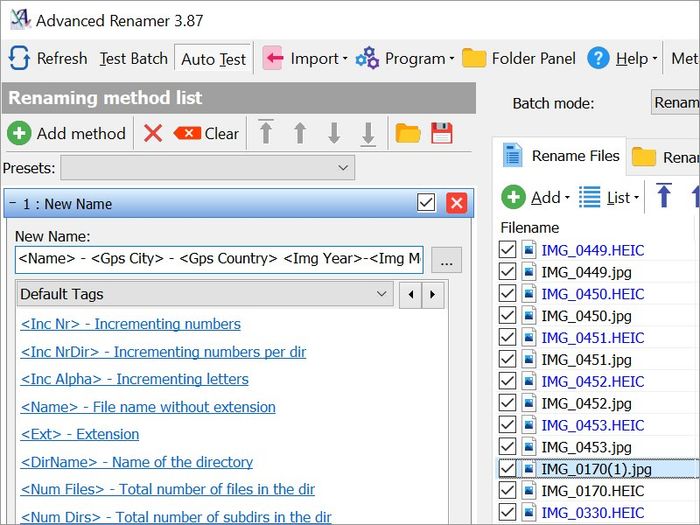Go to previous tag group arrow

[x=411, y=295]
